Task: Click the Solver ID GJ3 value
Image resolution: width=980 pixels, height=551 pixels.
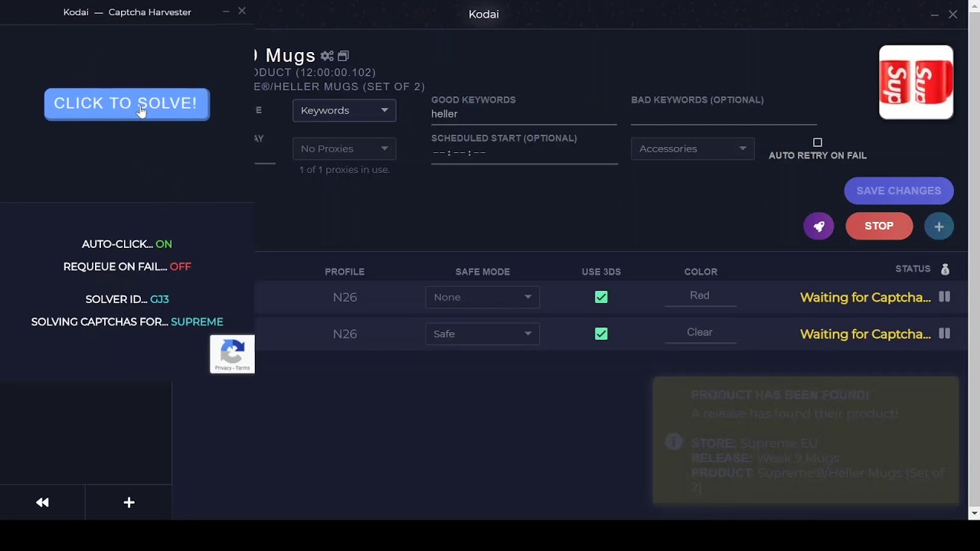Action: click(159, 299)
